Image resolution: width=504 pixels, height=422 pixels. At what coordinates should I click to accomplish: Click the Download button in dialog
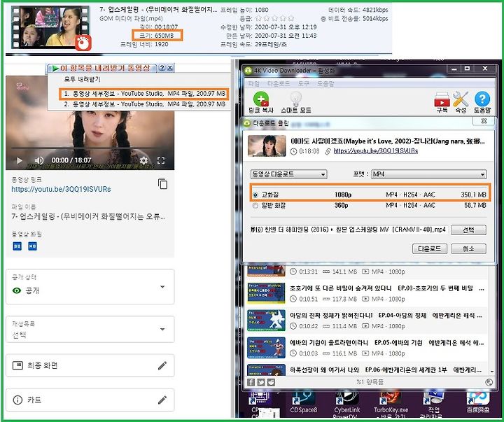click(x=429, y=248)
